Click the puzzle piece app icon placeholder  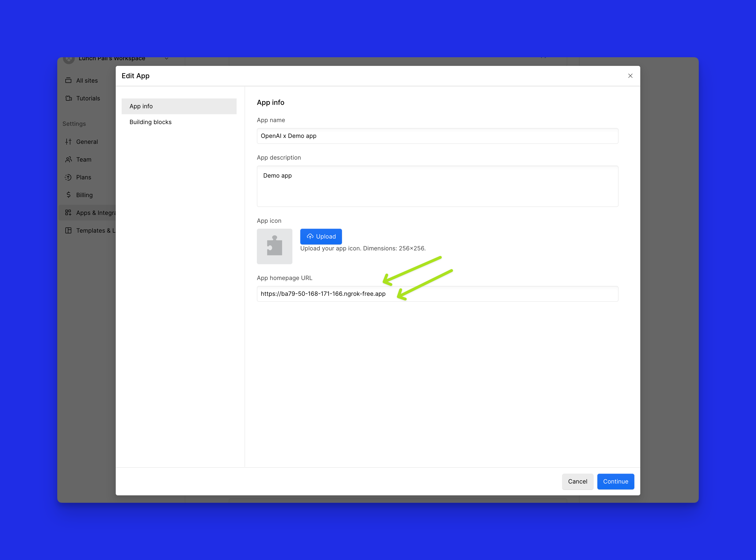coord(274,246)
